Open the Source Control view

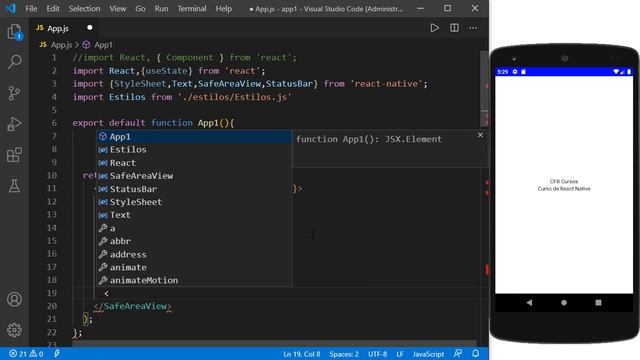(x=14, y=93)
